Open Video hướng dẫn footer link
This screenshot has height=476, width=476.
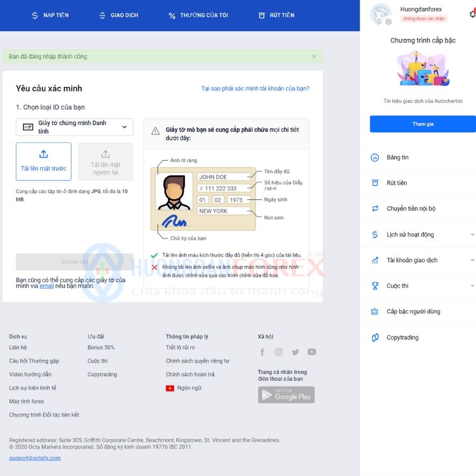point(30,374)
